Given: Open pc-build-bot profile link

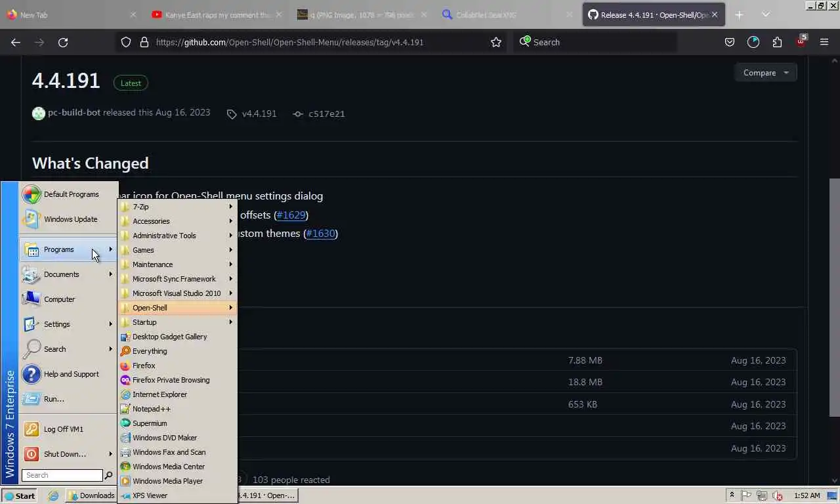Looking at the screenshot, I should [74, 112].
